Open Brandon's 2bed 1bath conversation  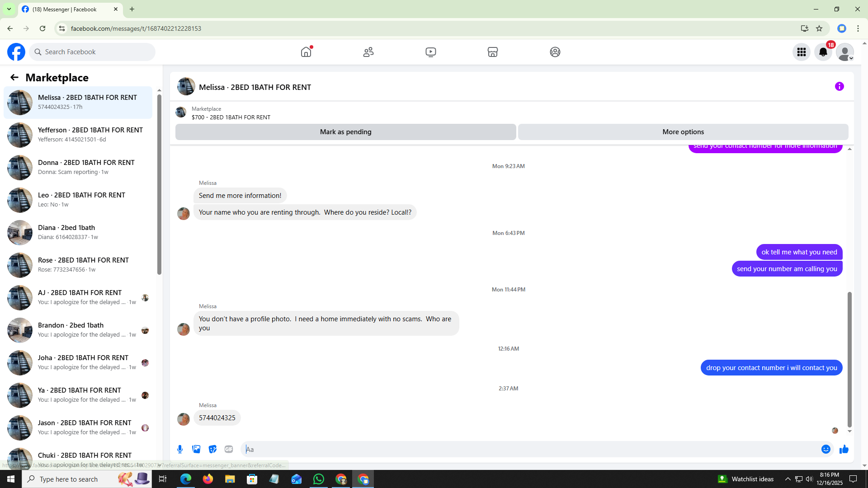78,330
